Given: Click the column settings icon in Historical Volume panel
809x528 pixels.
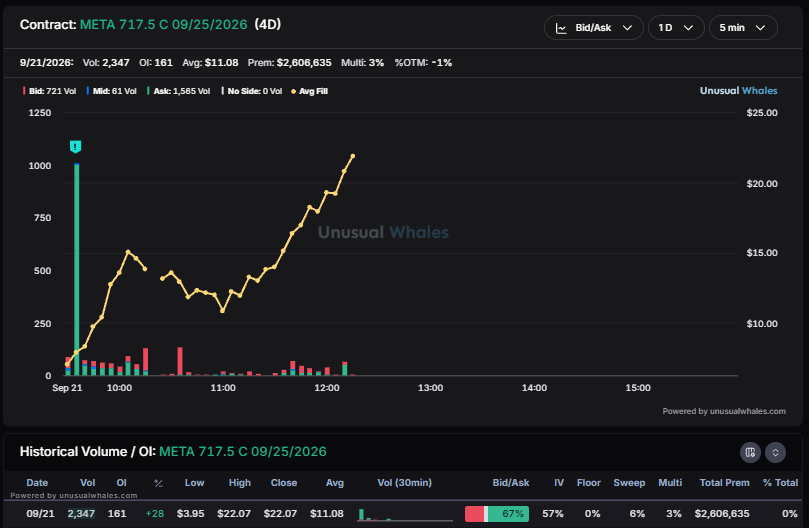Looking at the screenshot, I should pos(750,453).
